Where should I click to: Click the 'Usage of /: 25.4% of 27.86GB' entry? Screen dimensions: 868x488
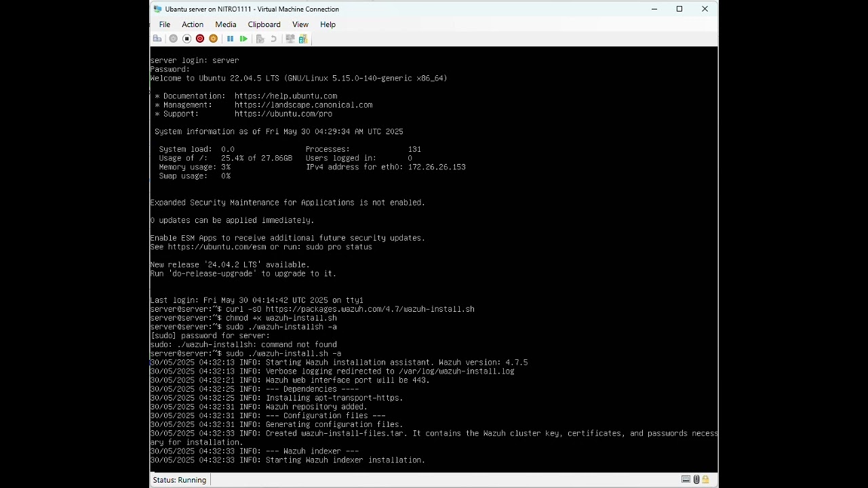226,158
